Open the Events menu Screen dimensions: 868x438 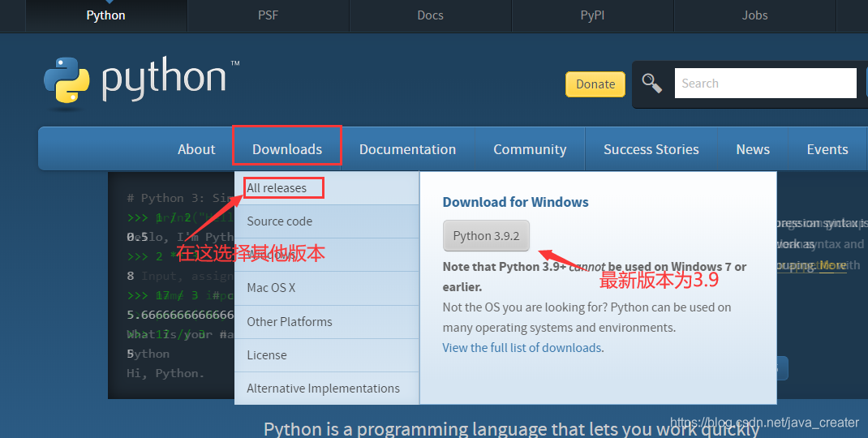coord(827,149)
